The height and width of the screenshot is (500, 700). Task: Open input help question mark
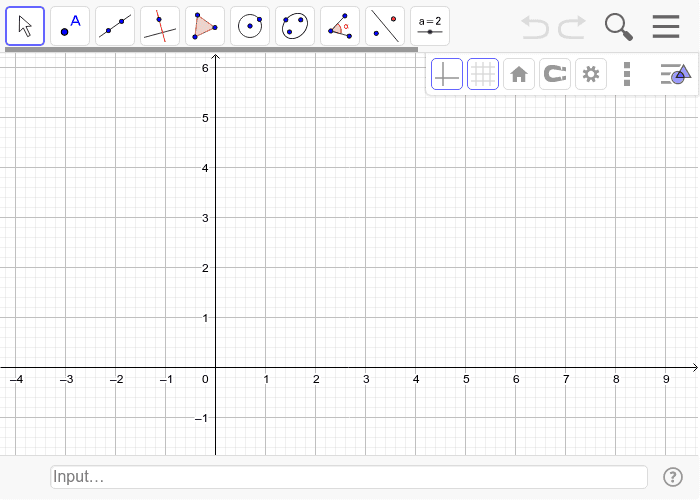click(673, 477)
